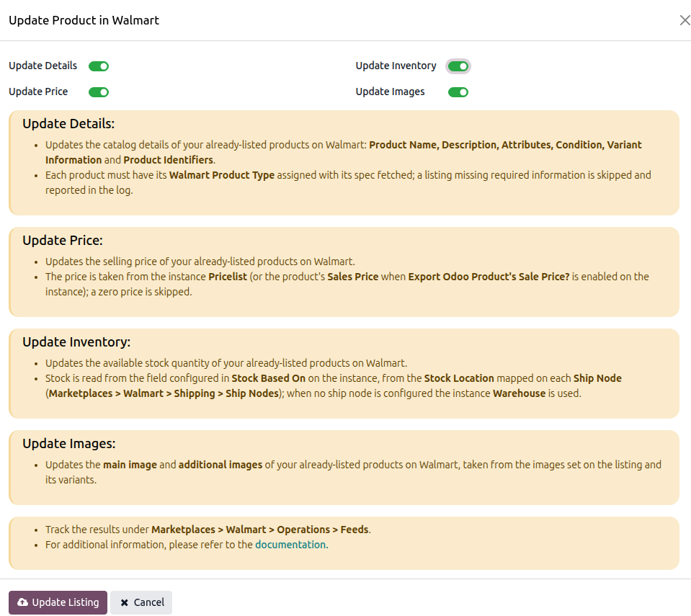691x616 pixels.
Task: Click the bold 'Product Identifiers' text
Action: click(x=168, y=160)
